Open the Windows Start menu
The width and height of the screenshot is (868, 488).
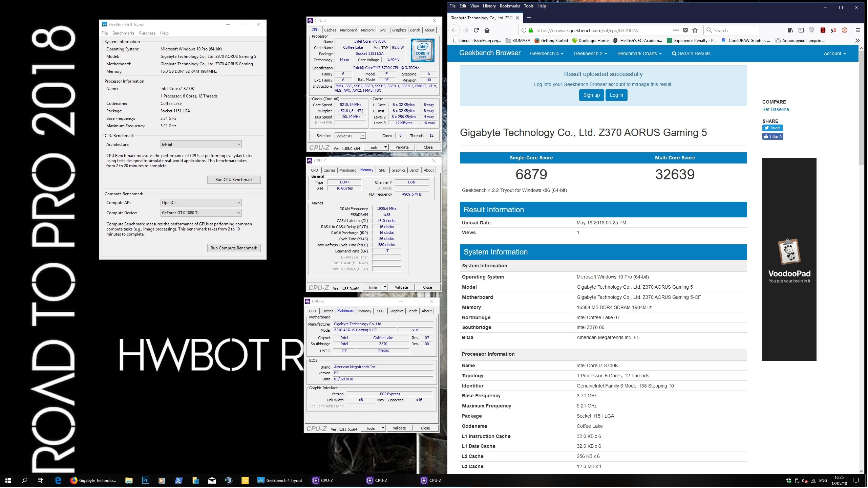8,481
